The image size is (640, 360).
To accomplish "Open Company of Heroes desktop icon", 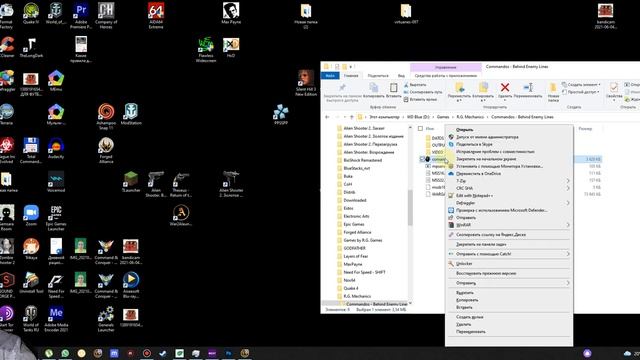I will [x=106, y=16].
